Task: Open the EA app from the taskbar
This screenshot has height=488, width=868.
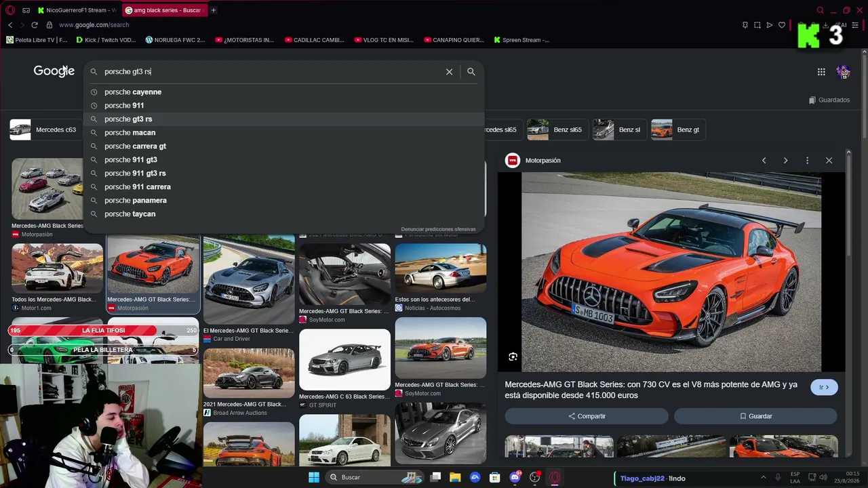Action: 475,477
